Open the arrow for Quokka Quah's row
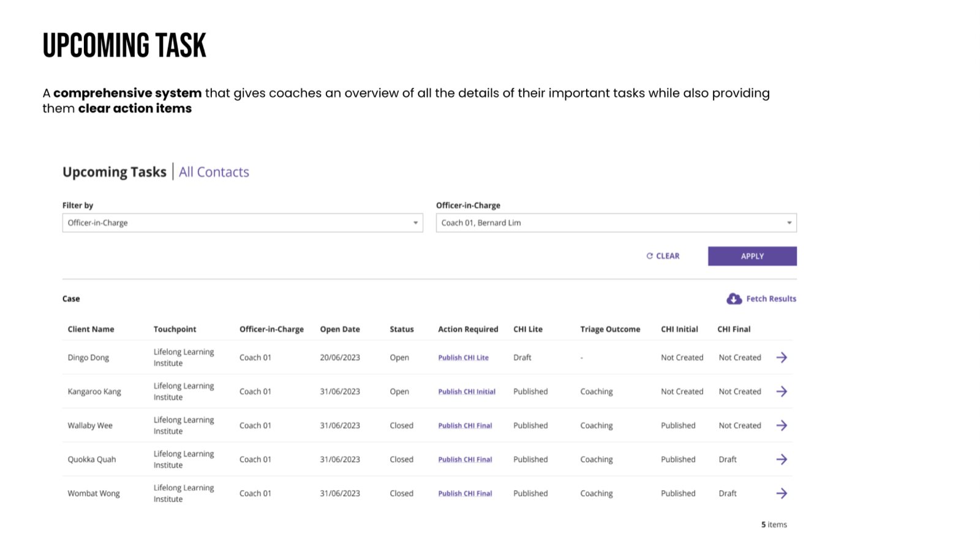Viewport: 980px width, 549px height. pos(782,460)
